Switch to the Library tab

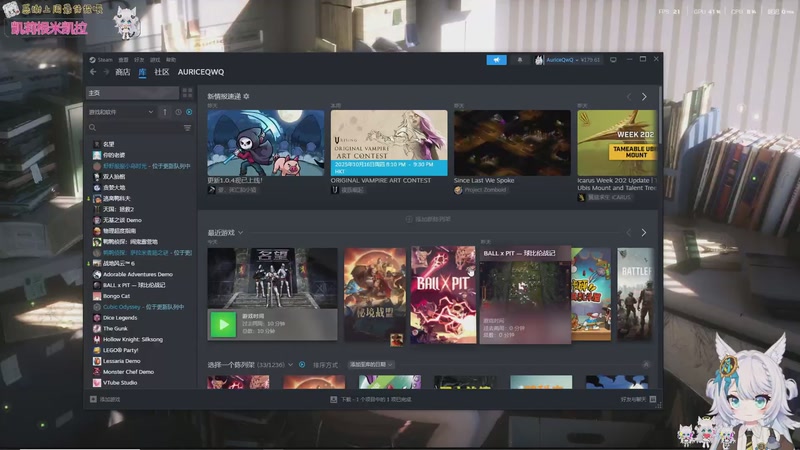142,72
